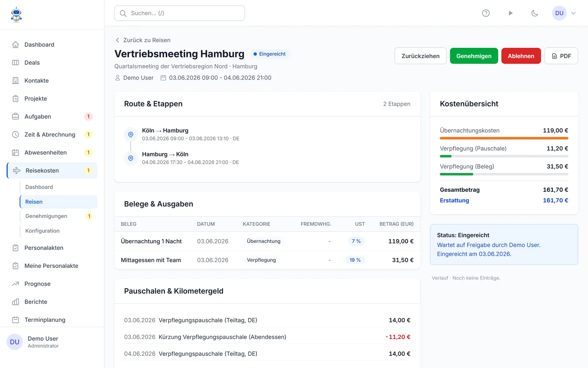588x368 pixels.
Task: Click the play tour icon in header
Action: (510, 13)
